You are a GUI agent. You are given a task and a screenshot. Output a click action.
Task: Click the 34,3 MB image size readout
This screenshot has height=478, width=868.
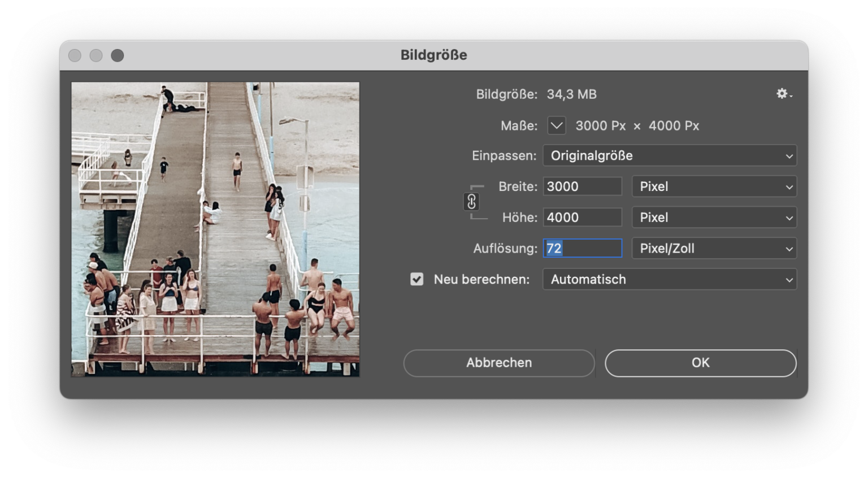[x=572, y=94]
